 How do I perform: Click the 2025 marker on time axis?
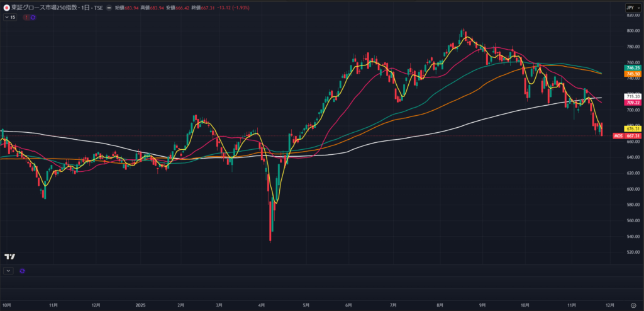point(140,304)
